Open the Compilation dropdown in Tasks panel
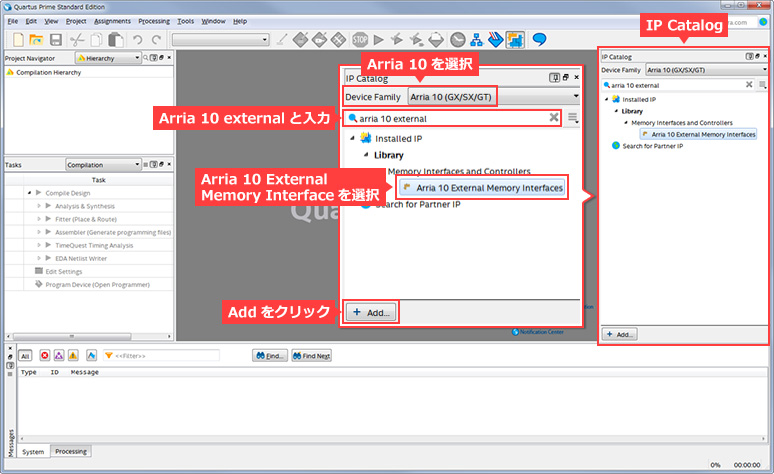Viewport: 774px width, 474px height. click(x=103, y=164)
